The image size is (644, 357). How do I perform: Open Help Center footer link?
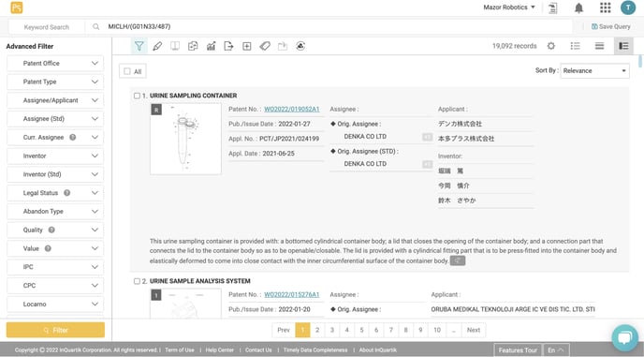point(220,350)
